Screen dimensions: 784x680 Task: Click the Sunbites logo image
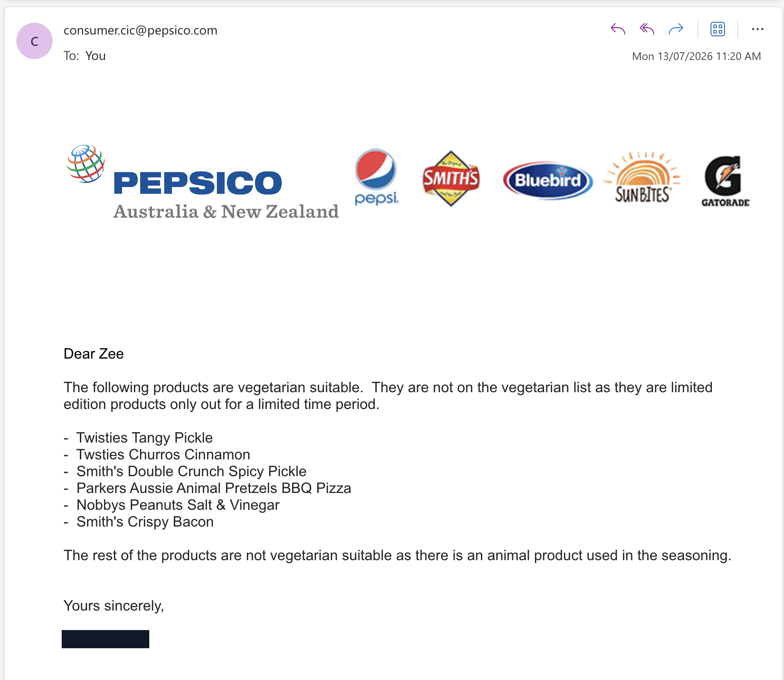click(642, 177)
